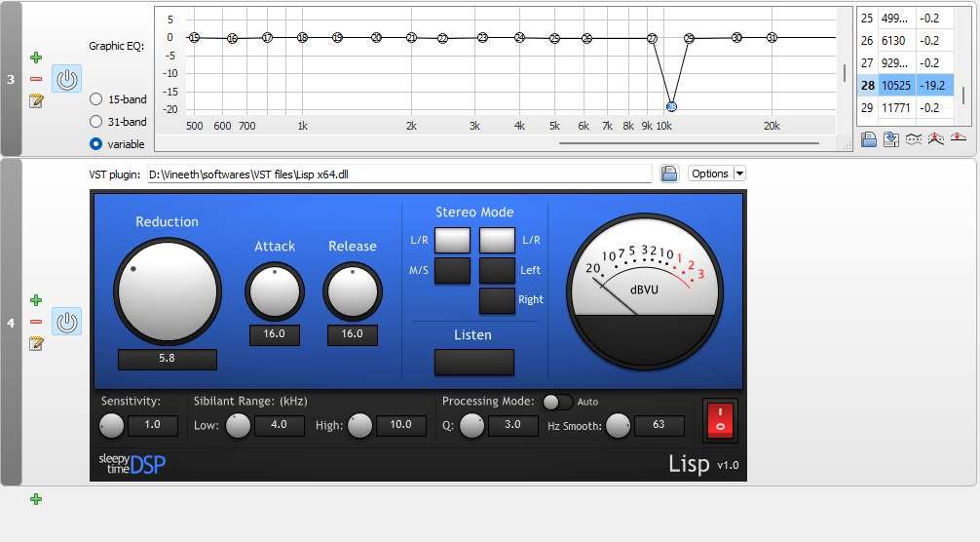Viewport: 980px width, 542px height.
Task: Select gain cell -19.2 in band table
Action: pos(935,85)
